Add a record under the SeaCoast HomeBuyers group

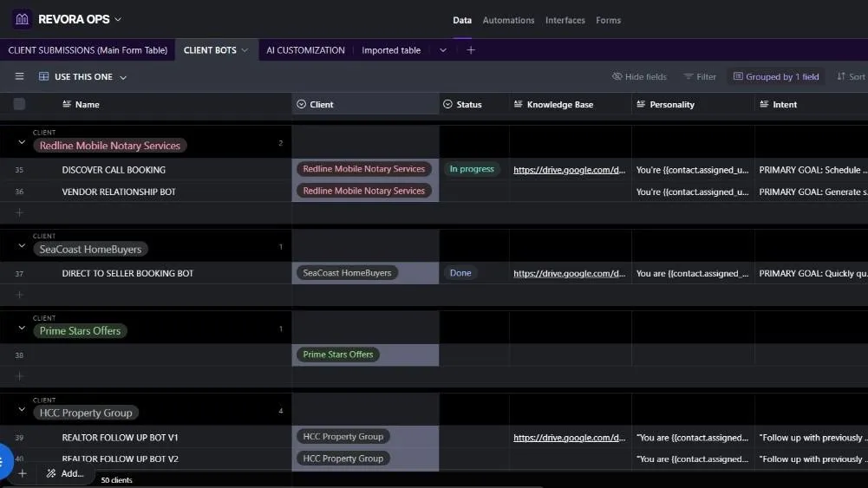coord(19,295)
